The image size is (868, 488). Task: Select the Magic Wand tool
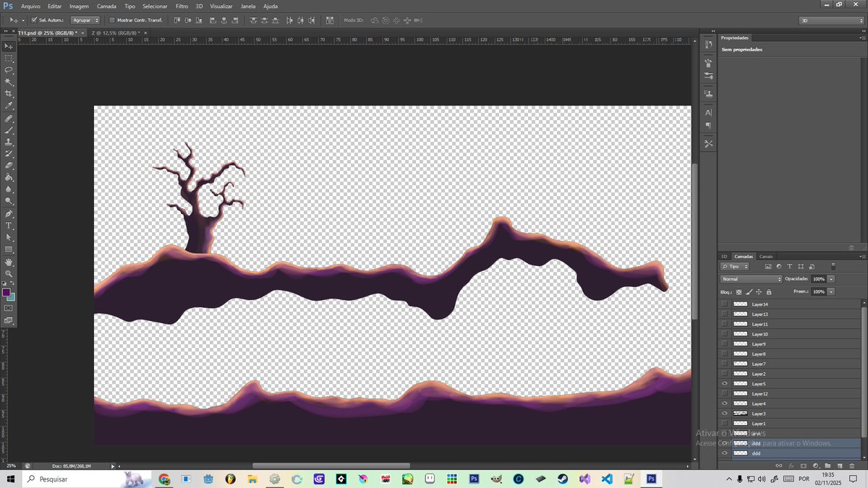pos(9,82)
